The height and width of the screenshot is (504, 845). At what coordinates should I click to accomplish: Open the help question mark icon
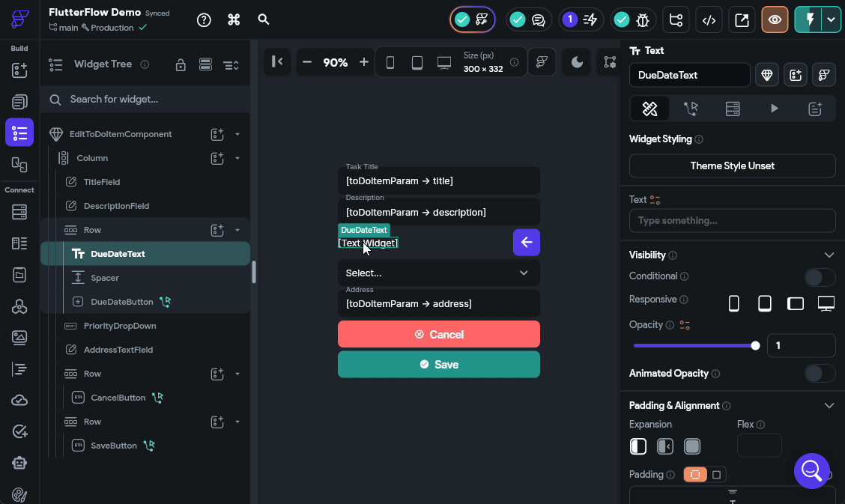click(x=204, y=20)
